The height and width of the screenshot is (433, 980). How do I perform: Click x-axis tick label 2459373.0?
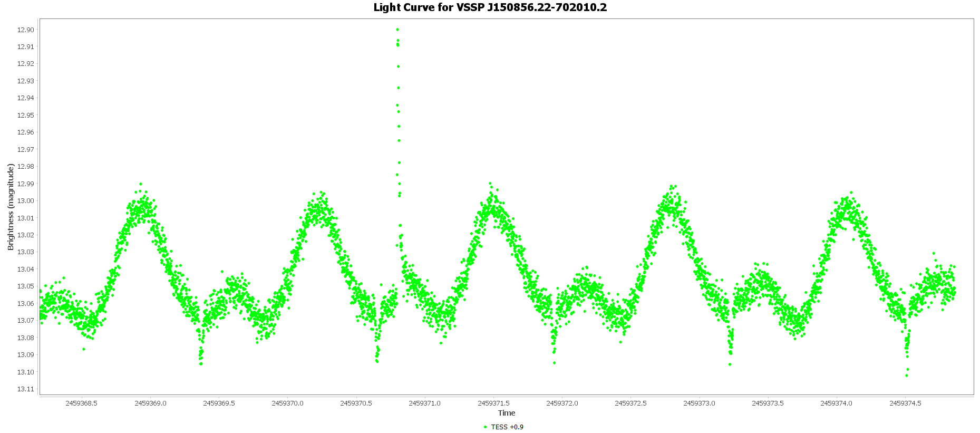pos(699,403)
